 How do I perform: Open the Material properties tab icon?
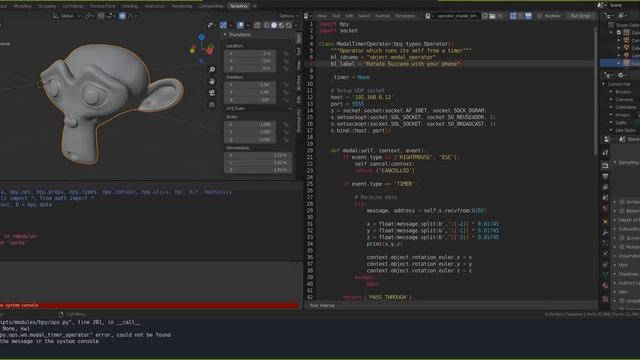(605, 286)
